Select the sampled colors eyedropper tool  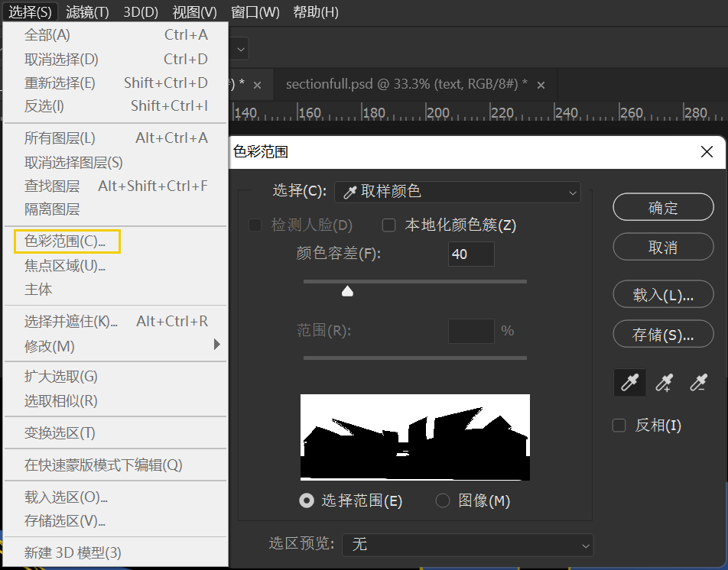pos(629,382)
